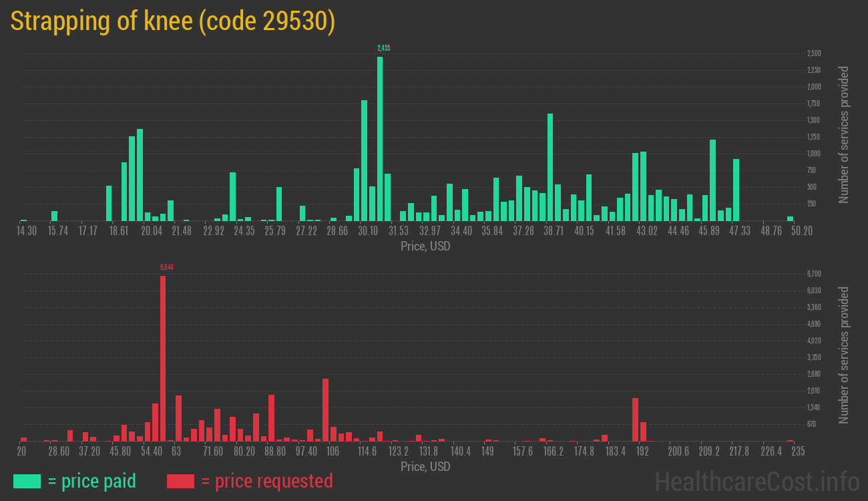Click the "price requested" legend text
868x501 pixels.
coord(266,481)
